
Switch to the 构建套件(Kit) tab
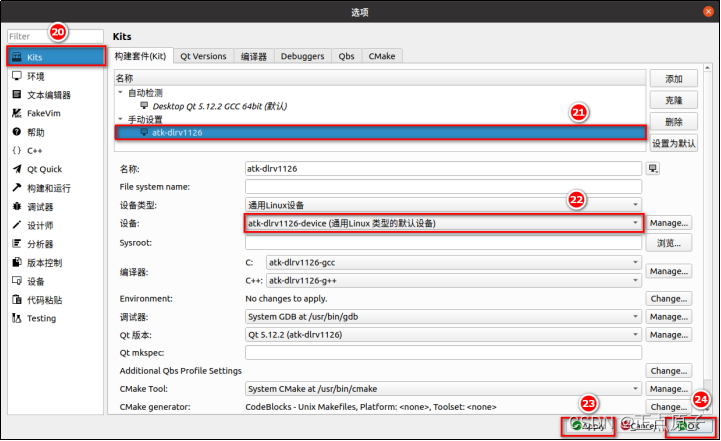click(x=140, y=56)
